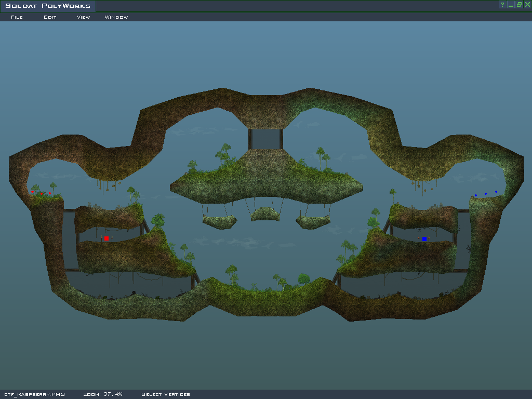Click the Zoom 37.4% indicator
532x399 pixels.
(x=103, y=394)
